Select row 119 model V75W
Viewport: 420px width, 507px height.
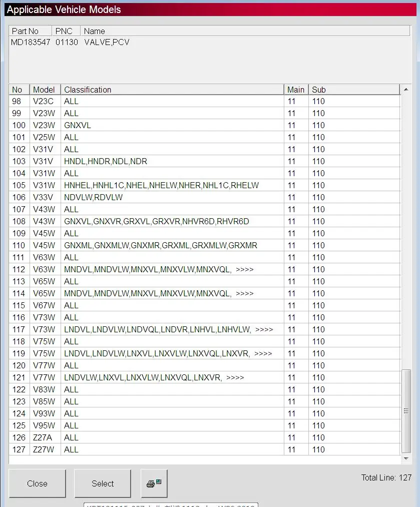click(x=204, y=353)
